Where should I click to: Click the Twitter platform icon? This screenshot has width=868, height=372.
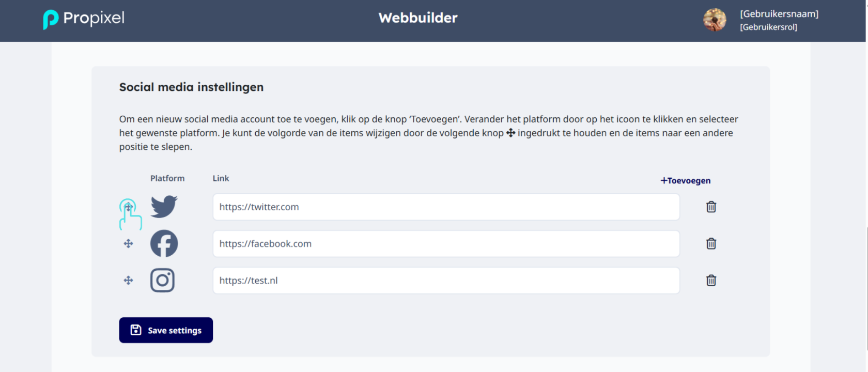[x=164, y=207]
